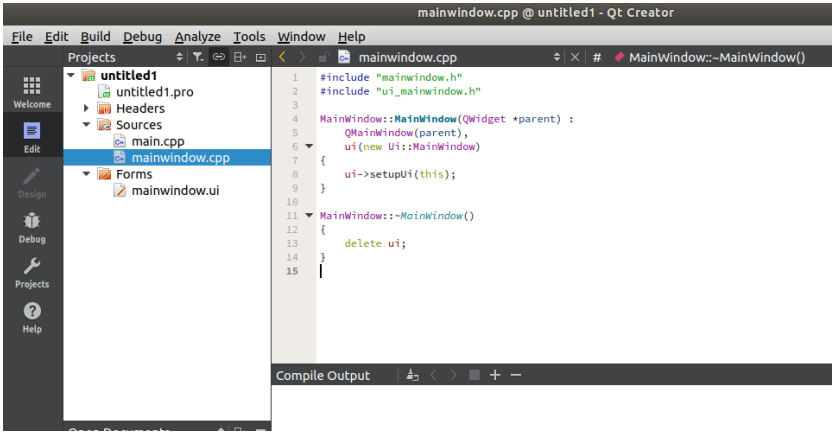Image resolution: width=836 pixels, height=435 pixels.
Task: Switch to Debug mode
Action: click(x=32, y=227)
